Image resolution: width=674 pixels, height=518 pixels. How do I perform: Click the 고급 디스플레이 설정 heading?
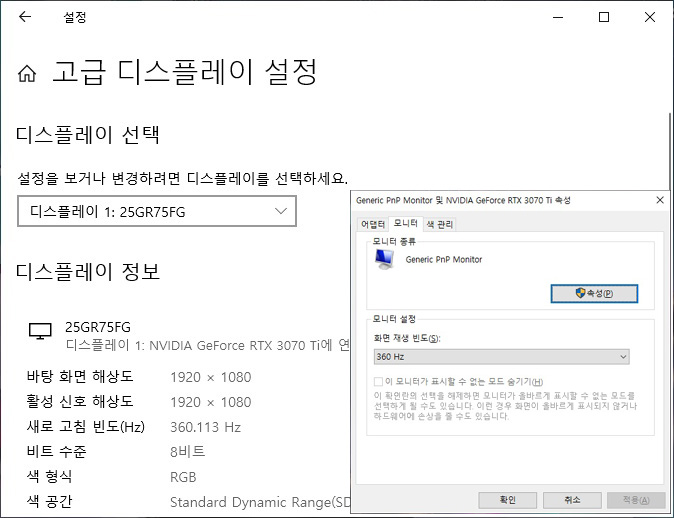click(x=185, y=72)
